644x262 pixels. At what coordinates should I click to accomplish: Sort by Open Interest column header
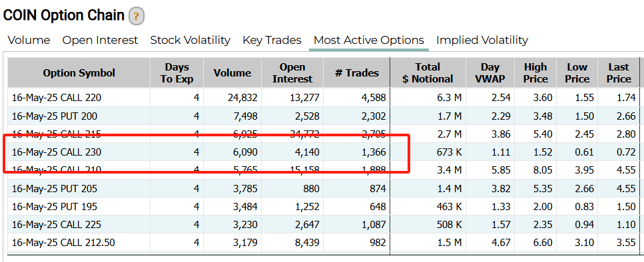pyautogui.click(x=292, y=73)
